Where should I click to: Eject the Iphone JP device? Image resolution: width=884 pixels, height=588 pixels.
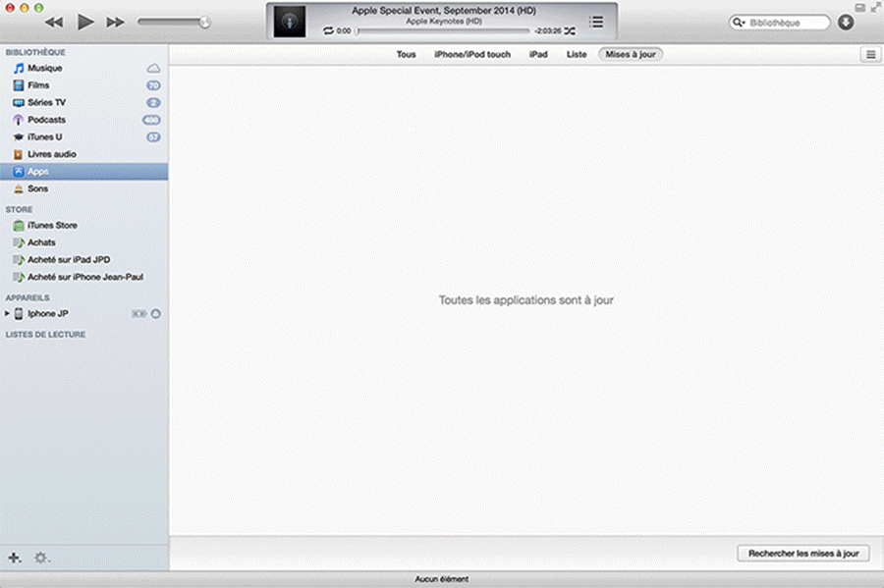156,314
